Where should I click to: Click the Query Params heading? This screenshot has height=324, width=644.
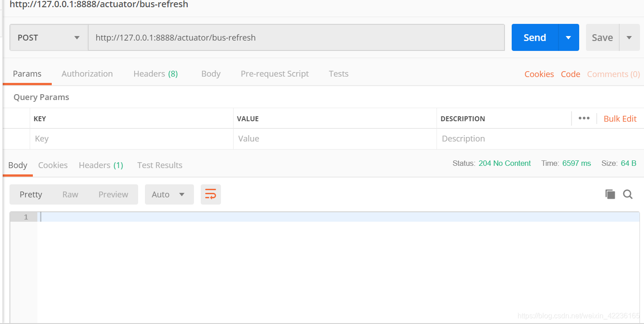click(41, 97)
